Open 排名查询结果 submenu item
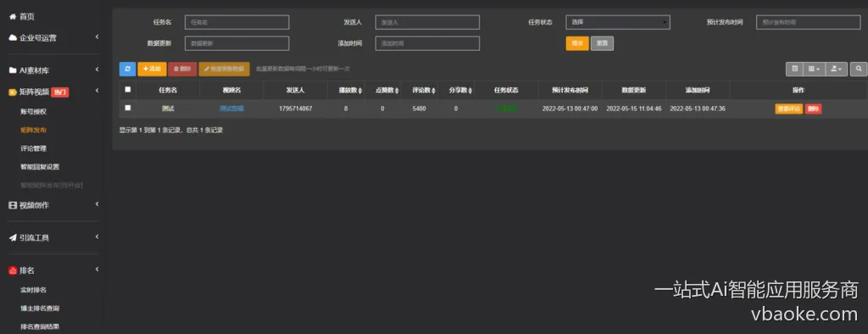 [40, 326]
